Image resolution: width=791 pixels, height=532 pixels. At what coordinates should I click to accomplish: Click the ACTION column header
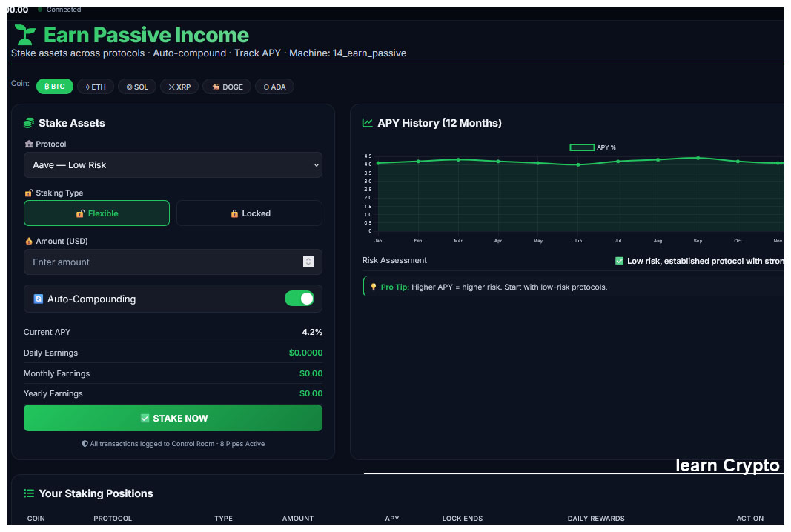[x=750, y=519]
